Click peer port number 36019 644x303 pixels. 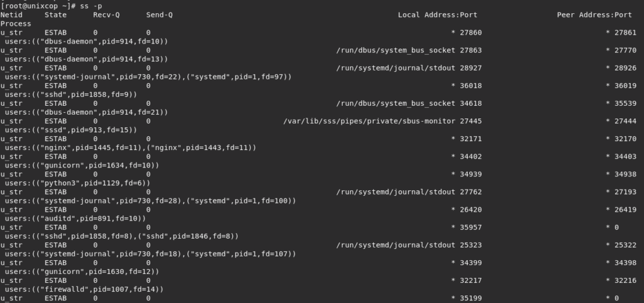click(625, 86)
